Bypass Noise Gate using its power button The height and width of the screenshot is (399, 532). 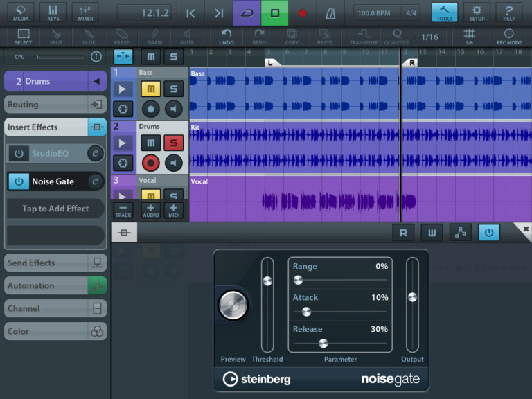tap(19, 181)
